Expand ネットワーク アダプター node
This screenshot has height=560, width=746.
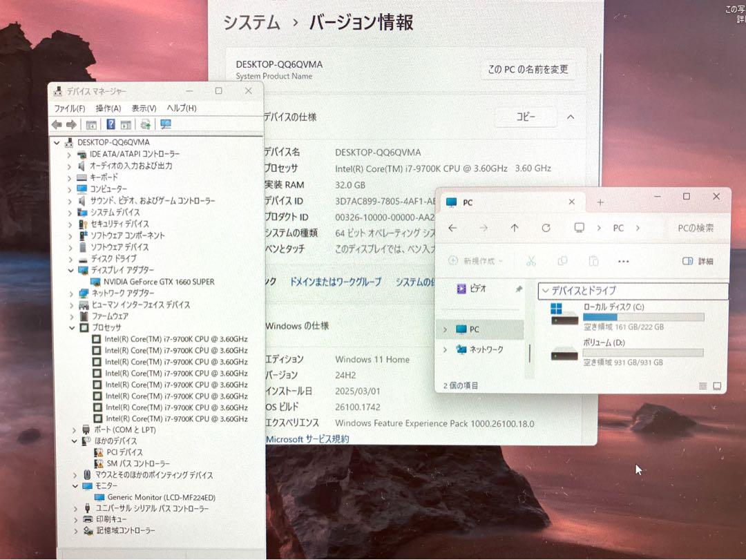click(x=71, y=293)
